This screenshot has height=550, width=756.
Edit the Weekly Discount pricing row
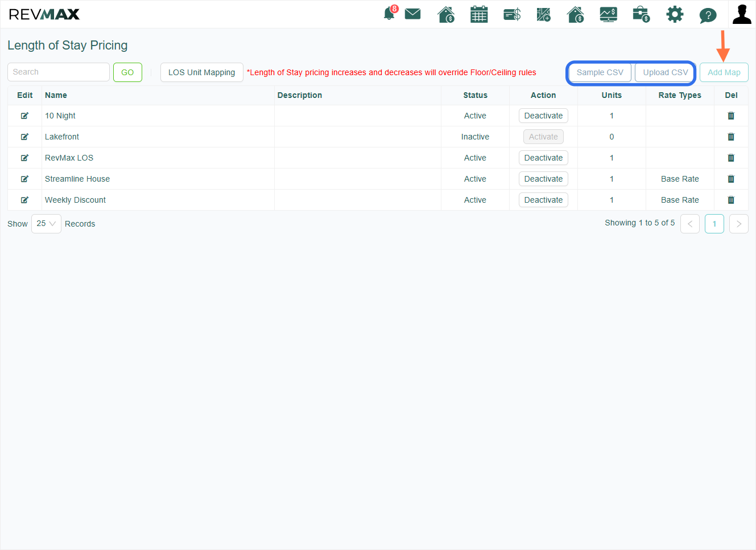click(x=24, y=200)
